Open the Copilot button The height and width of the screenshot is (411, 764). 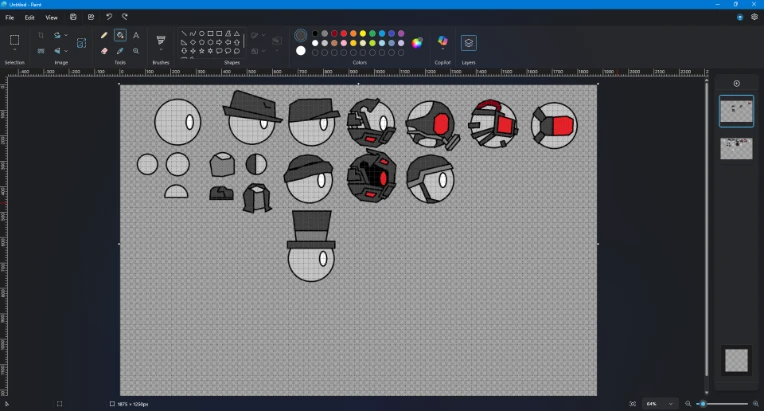point(443,42)
